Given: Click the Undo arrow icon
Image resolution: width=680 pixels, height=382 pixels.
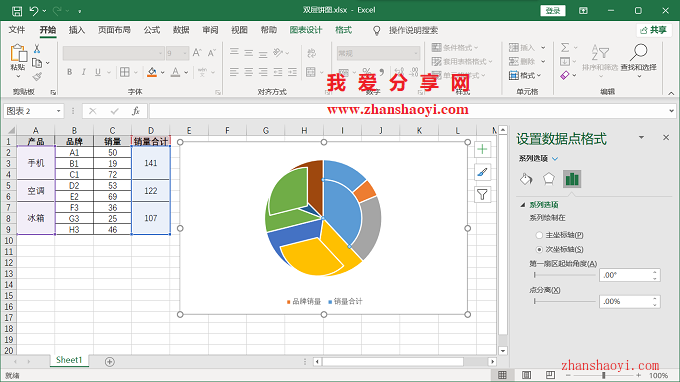Looking at the screenshot, I should pos(33,11).
